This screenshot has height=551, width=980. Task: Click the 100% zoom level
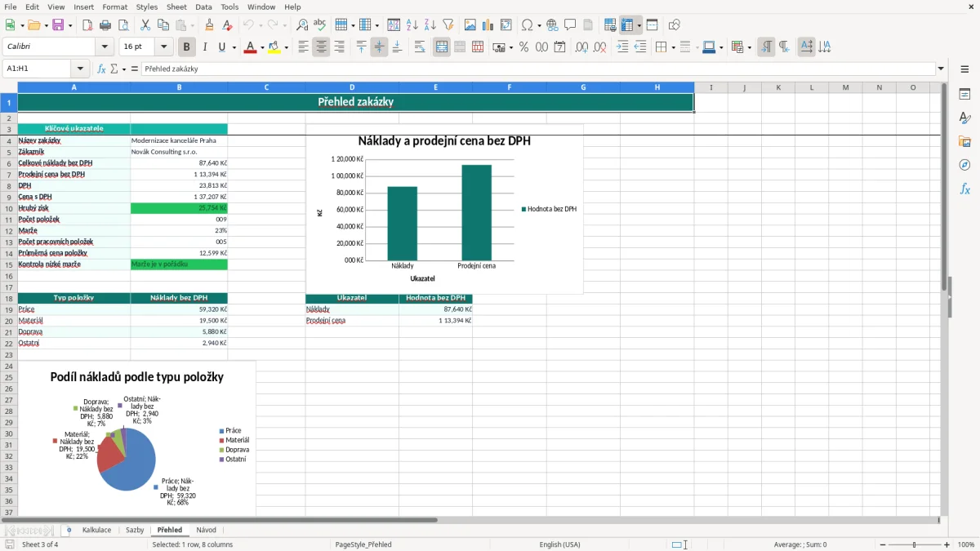tap(966, 544)
